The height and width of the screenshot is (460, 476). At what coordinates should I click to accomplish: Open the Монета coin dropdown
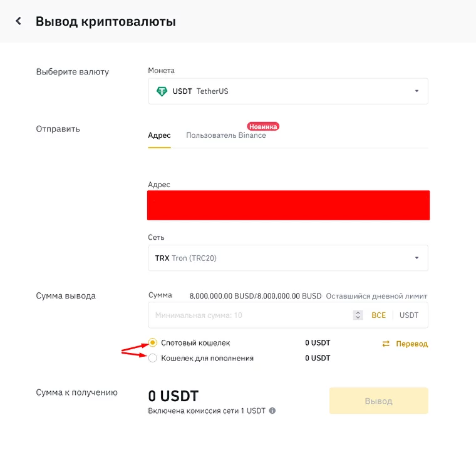click(x=287, y=91)
